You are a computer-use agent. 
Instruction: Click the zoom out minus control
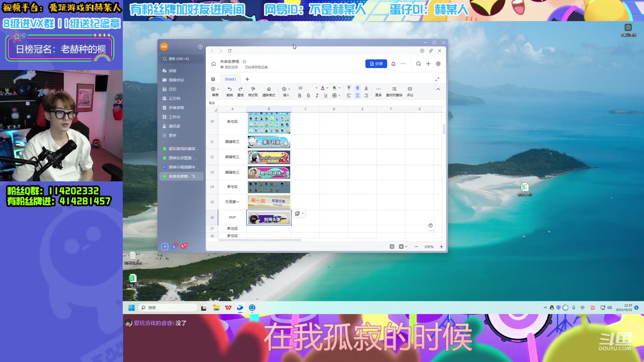416,246
